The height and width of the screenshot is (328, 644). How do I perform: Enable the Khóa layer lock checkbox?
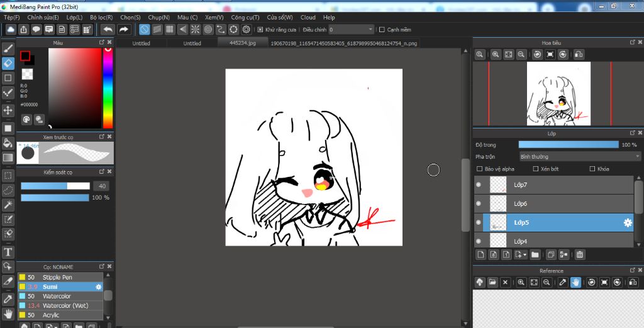tap(592, 169)
